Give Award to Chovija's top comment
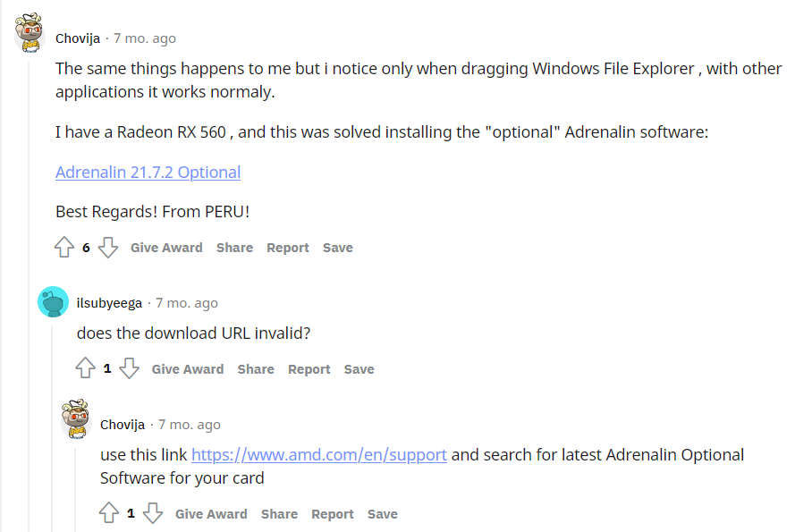The image size is (795, 532). tap(166, 248)
